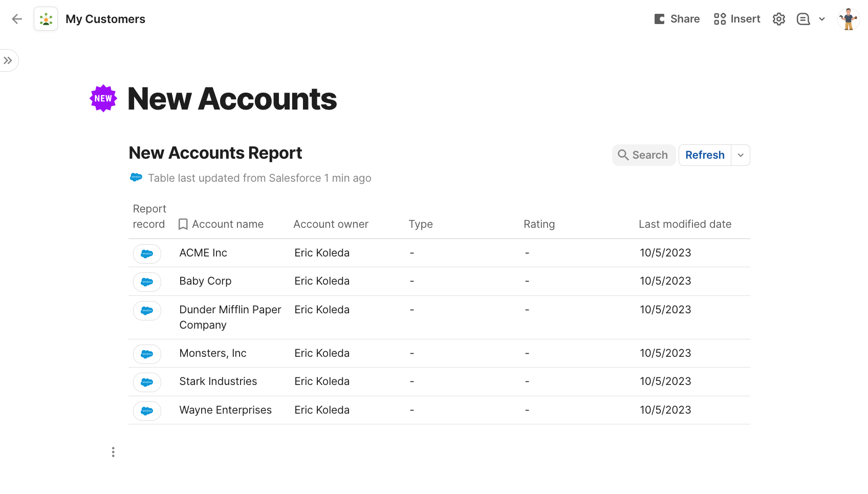Screen dimensions: 868x494
Task: Open doc settings gear icon
Action: (779, 19)
